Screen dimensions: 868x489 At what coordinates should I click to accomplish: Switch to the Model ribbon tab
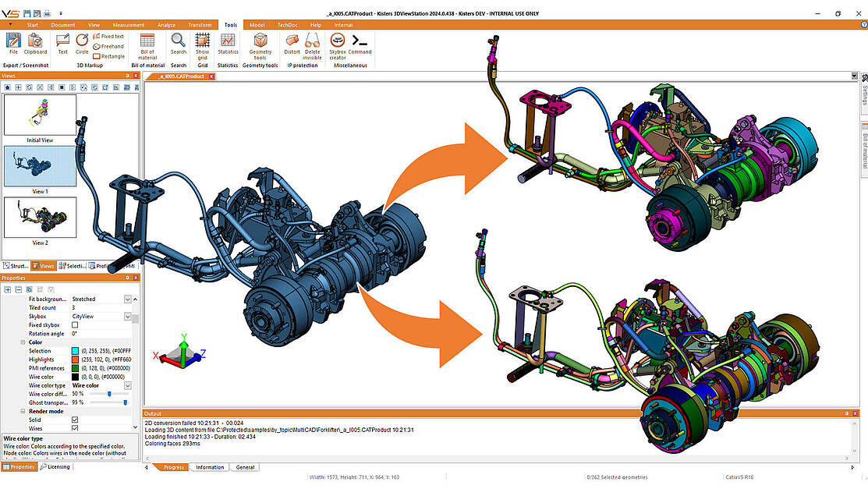257,25
